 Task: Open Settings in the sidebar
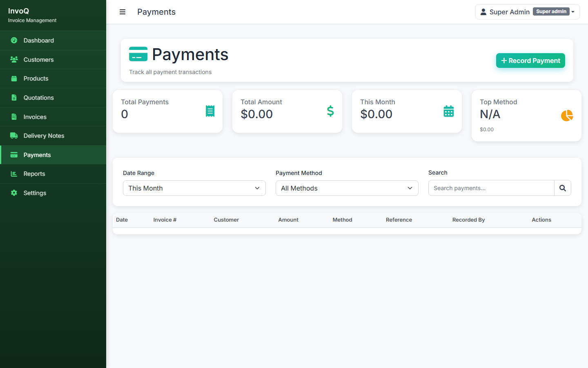(53, 193)
